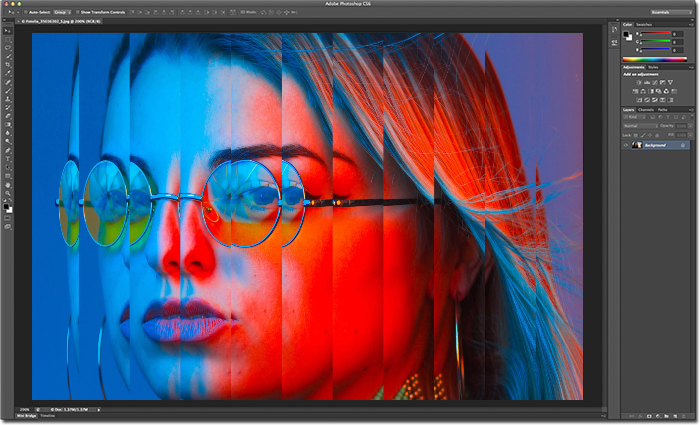Viewport: 700px width, 425px height.
Task: Add a Brightness/Contrast adjustment
Action: (639, 83)
